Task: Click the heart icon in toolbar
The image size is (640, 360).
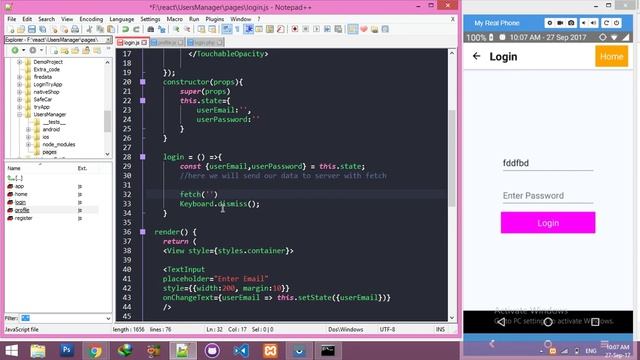Action: [364, 29]
